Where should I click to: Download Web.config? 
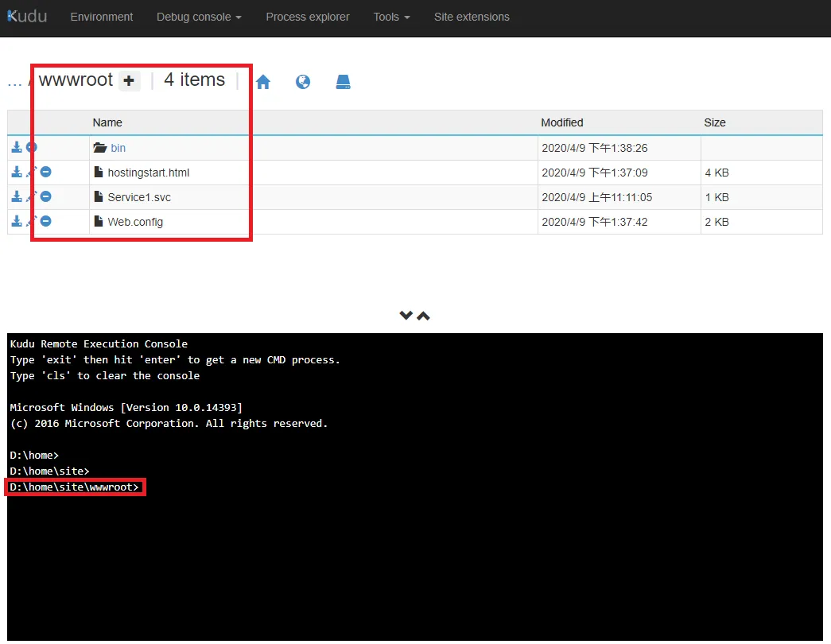(x=17, y=221)
